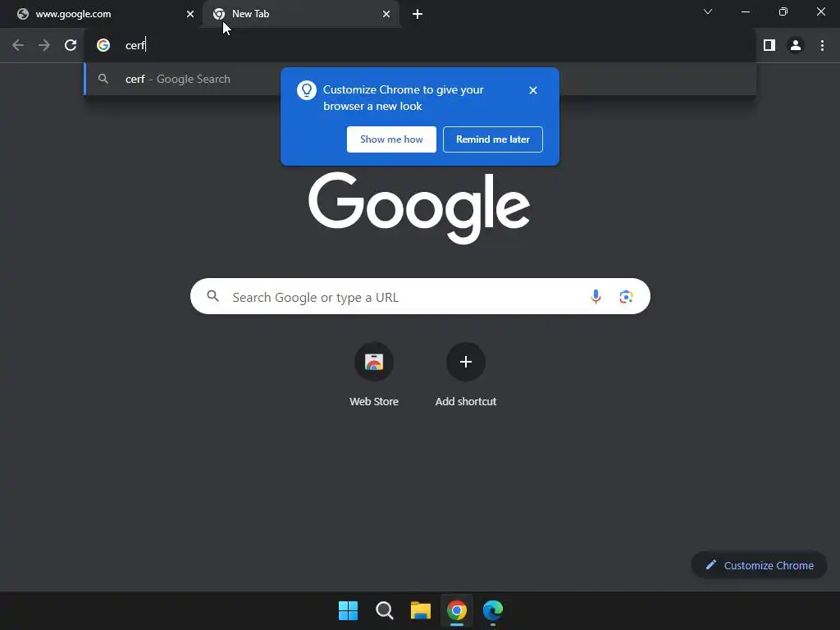Close the www.google.com tab

tap(190, 14)
